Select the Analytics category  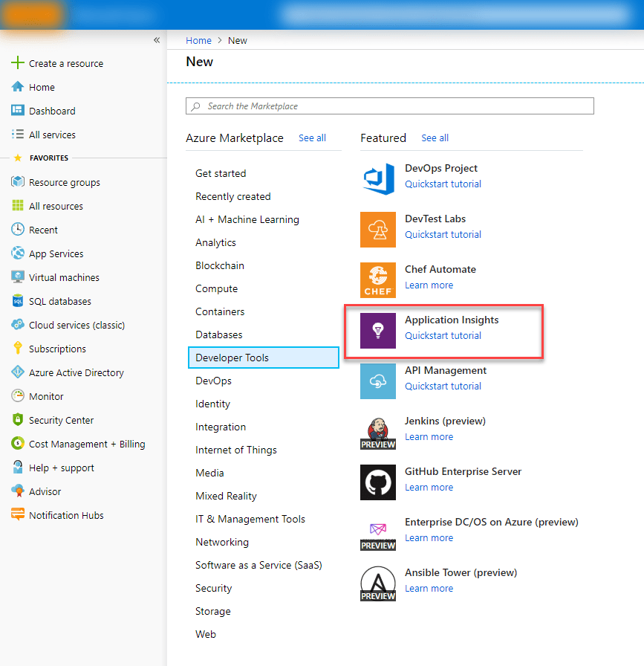(215, 242)
